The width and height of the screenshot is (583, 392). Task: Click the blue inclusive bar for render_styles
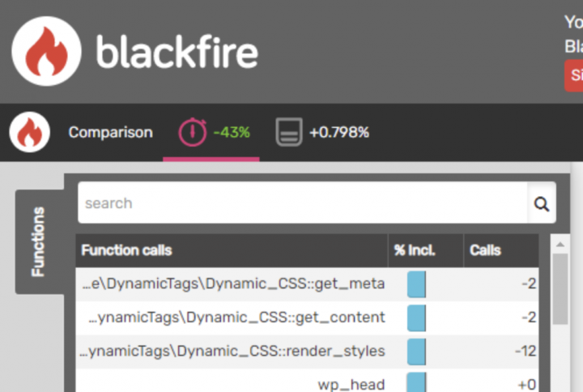(416, 352)
